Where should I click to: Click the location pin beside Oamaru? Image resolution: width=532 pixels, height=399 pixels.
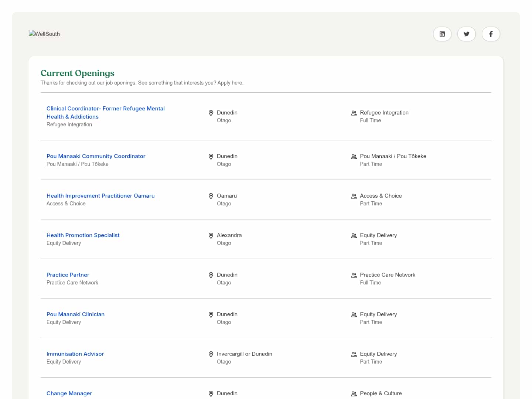pyautogui.click(x=211, y=196)
